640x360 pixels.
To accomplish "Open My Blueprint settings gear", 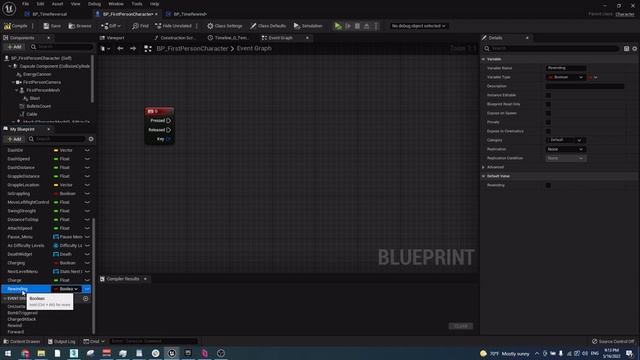I will [91, 139].
